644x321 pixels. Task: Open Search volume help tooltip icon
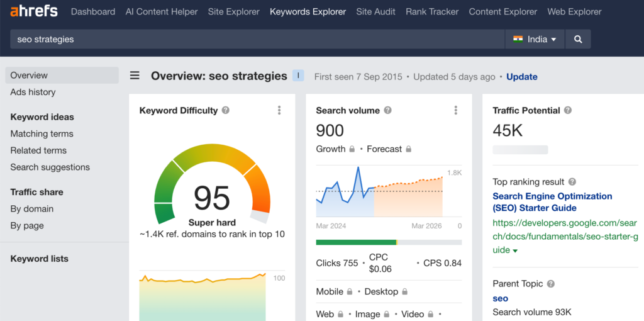tap(387, 110)
